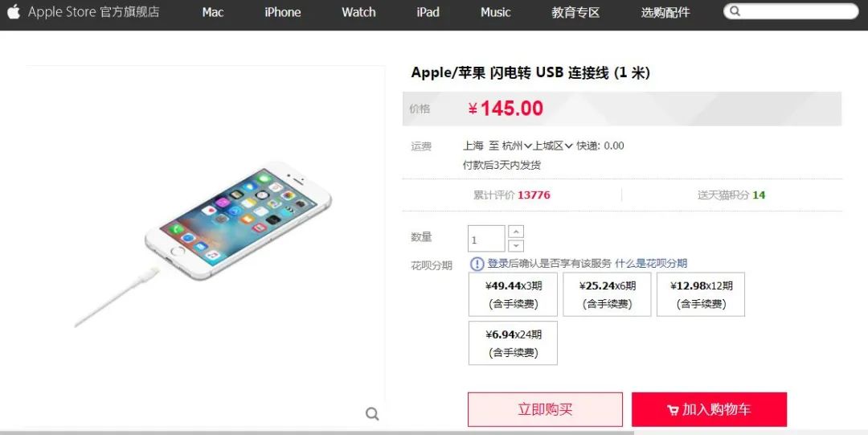
Task: Open the 什么是花呗分期 link
Action: pos(651,263)
